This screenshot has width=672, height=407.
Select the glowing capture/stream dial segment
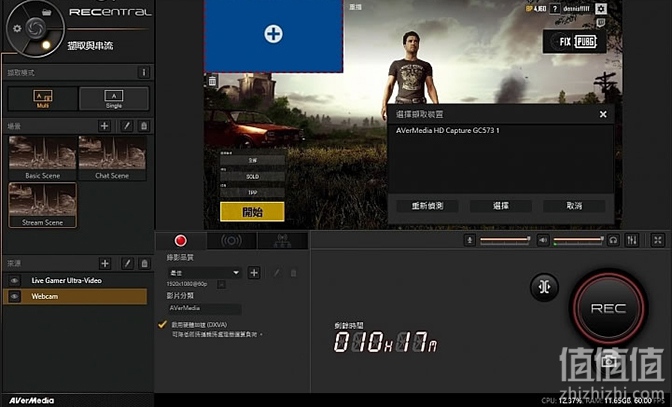pyautogui.click(x=46, y=45)
